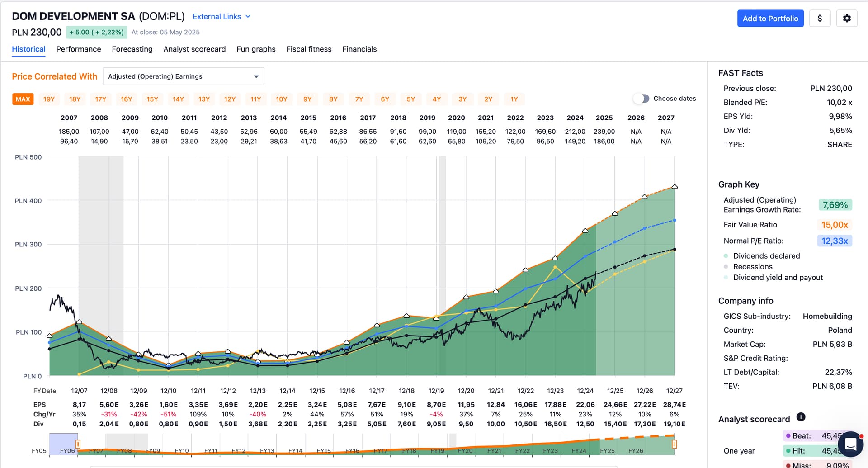
Task: Click the 28,74E EPS estimate for 12/27
Action: [674, 405]
